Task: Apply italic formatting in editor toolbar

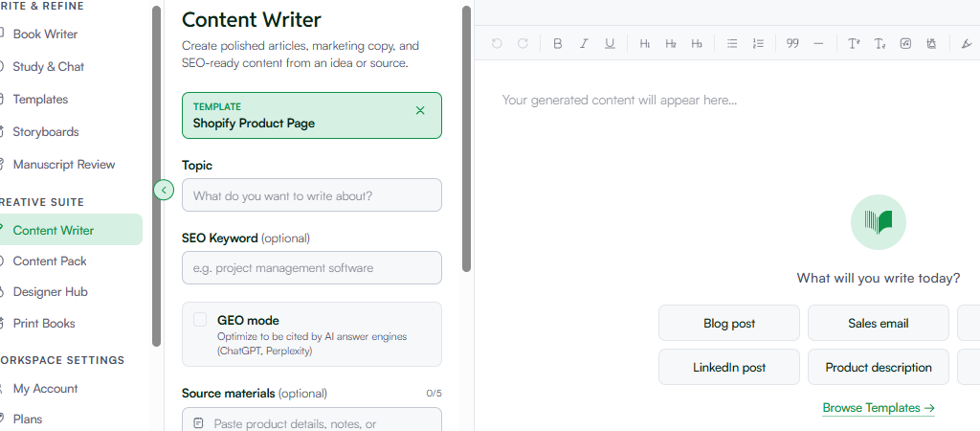Action: pos(584,43)
